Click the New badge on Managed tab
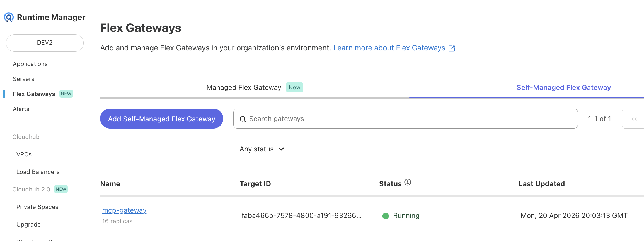 [294, 87]
